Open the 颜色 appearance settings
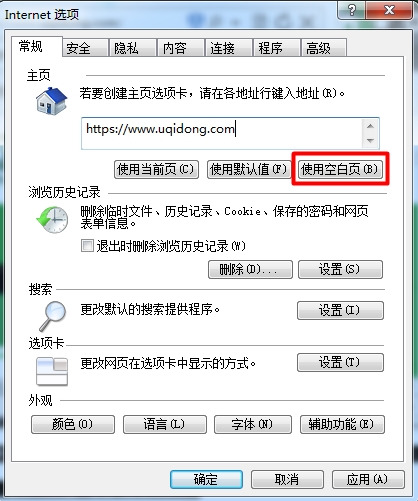 [73, 424]
